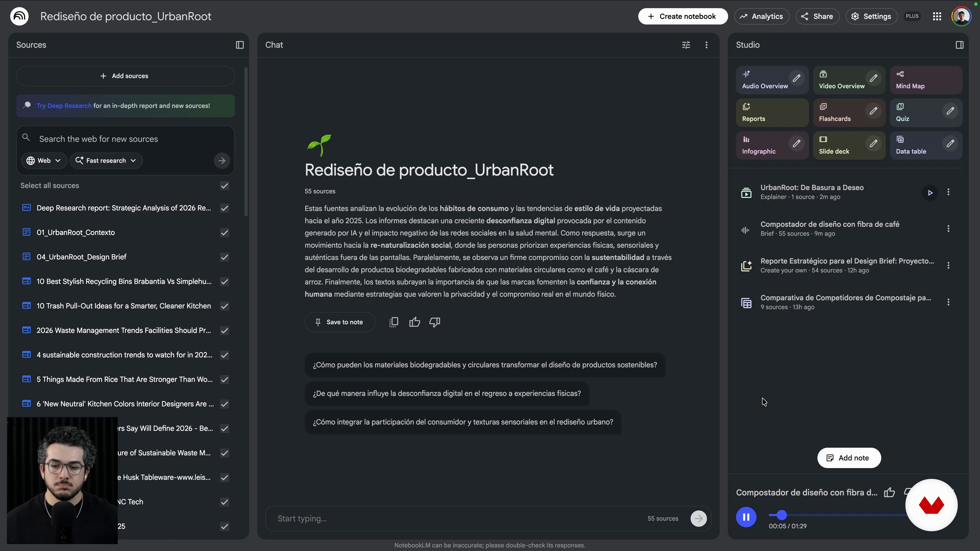Submit web source search arrow
The height and width of the screenshot is (551, 980).
tap(222, 161)
